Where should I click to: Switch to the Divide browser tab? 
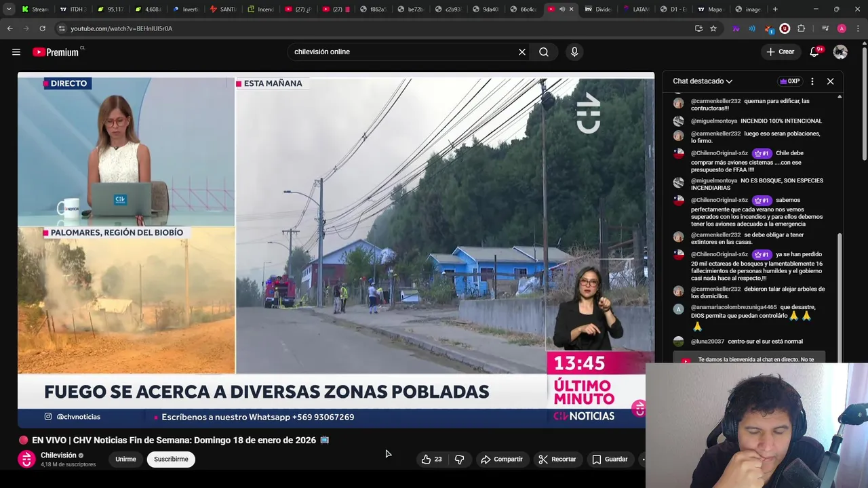click(x=599, y=9)
